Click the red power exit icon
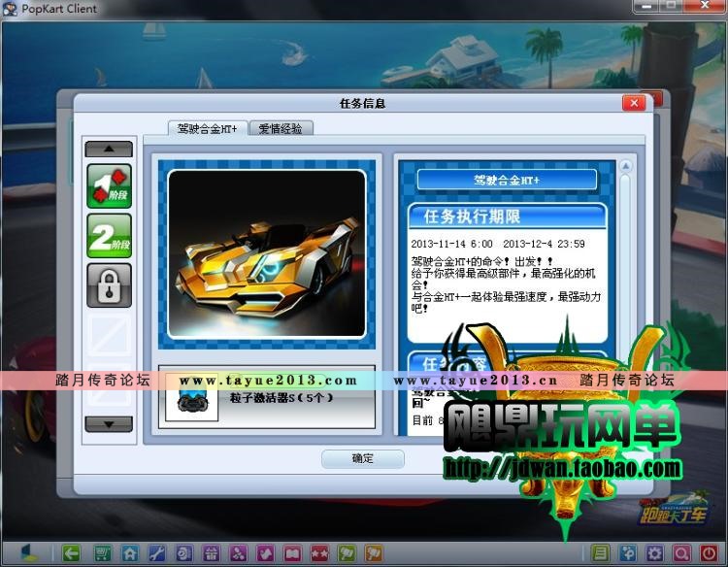The width and height of the screenshot is (728, 567). (x=709, y=553)
